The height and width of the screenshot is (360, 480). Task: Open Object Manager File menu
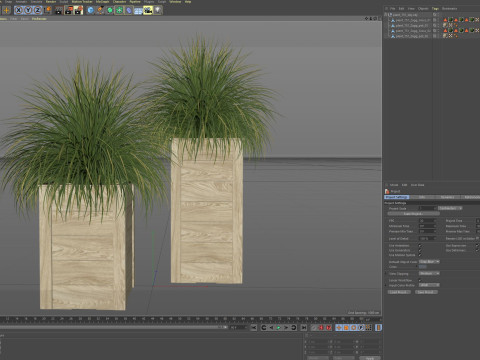coord(393,9)
